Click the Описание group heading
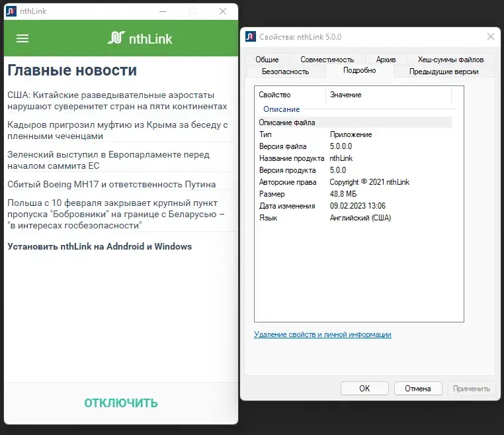This screenshot has height=435, width=504. 282,109
